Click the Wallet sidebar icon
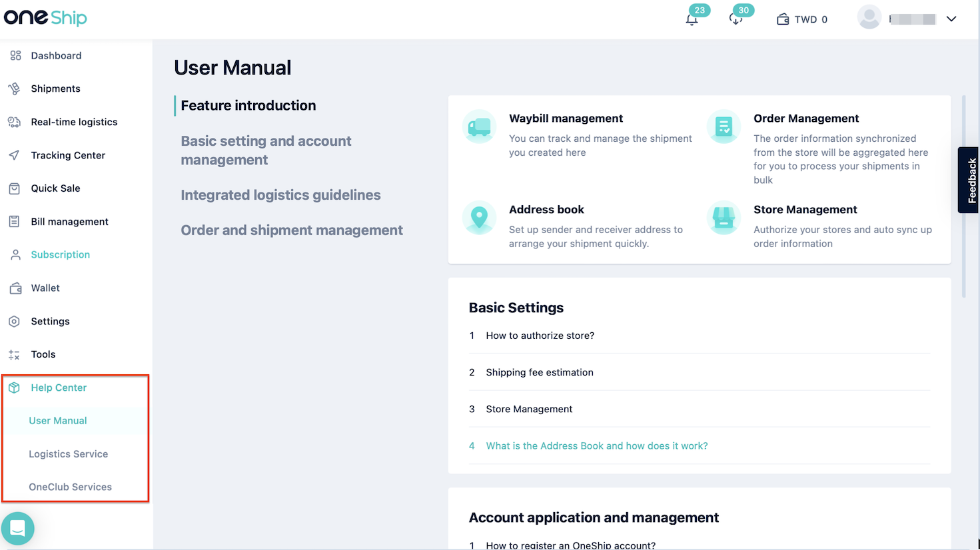Viewport: 980px width, 550px height. point(15,288)
